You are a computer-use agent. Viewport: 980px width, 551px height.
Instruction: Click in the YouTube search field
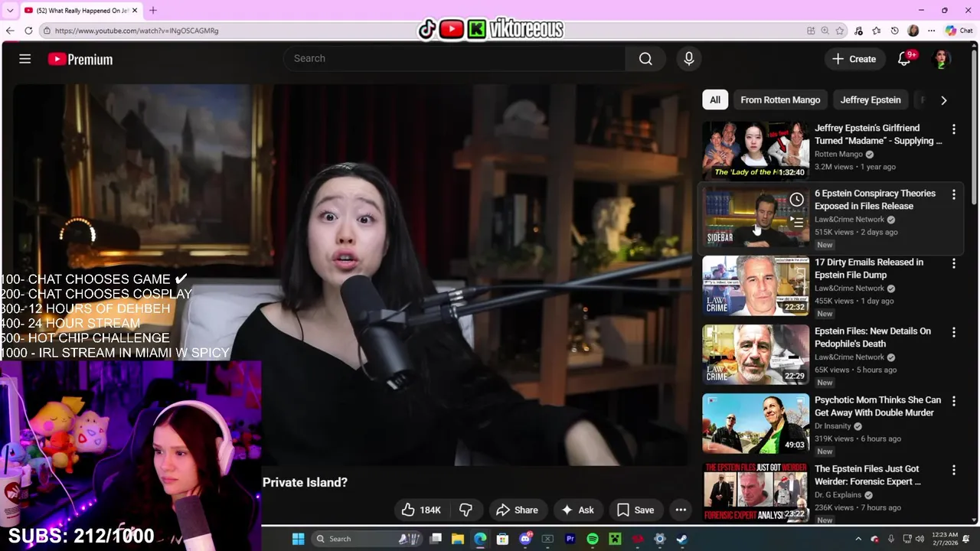pyautogui.click(x=455, y=59)
